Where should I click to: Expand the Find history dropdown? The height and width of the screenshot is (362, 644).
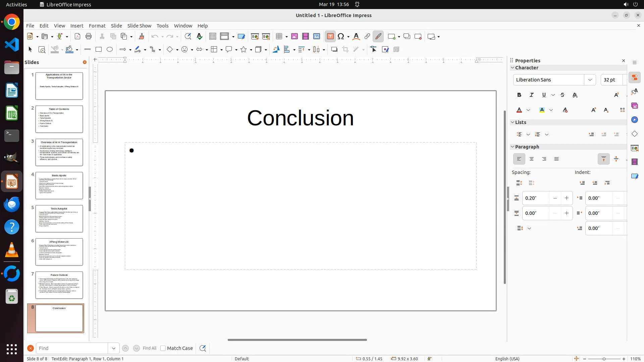(x=114, y=348)
